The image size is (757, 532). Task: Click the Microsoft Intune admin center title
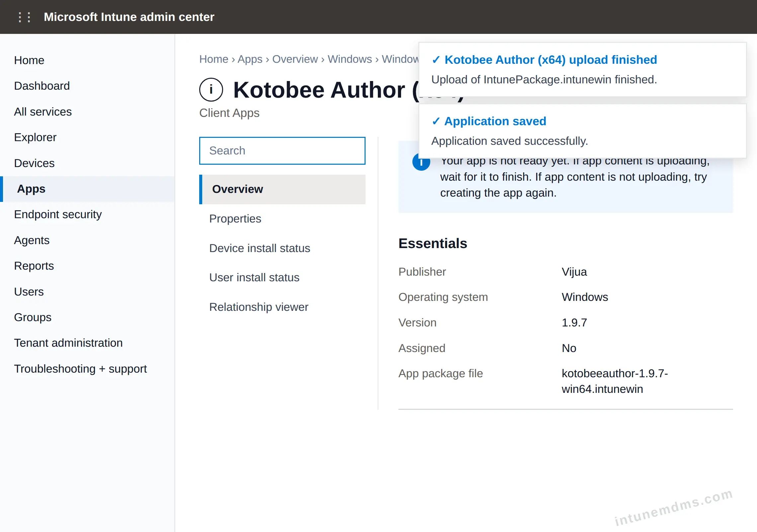129,17
